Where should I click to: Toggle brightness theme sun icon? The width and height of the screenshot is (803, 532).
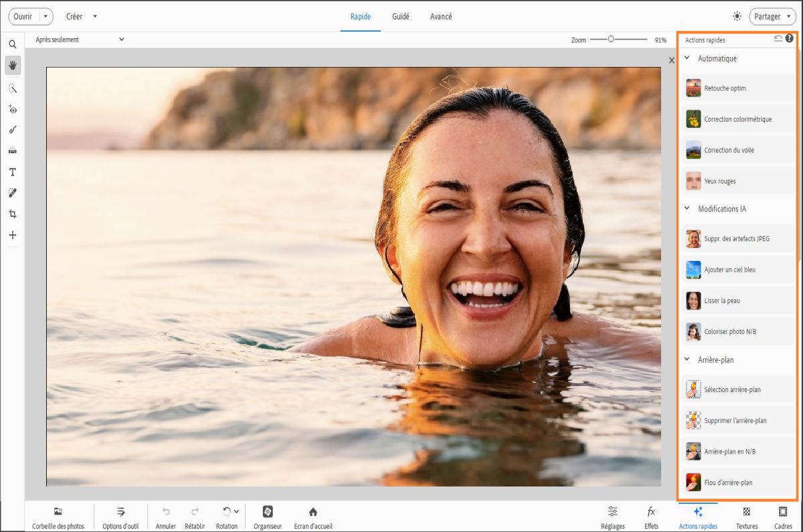tap(737, 16)
